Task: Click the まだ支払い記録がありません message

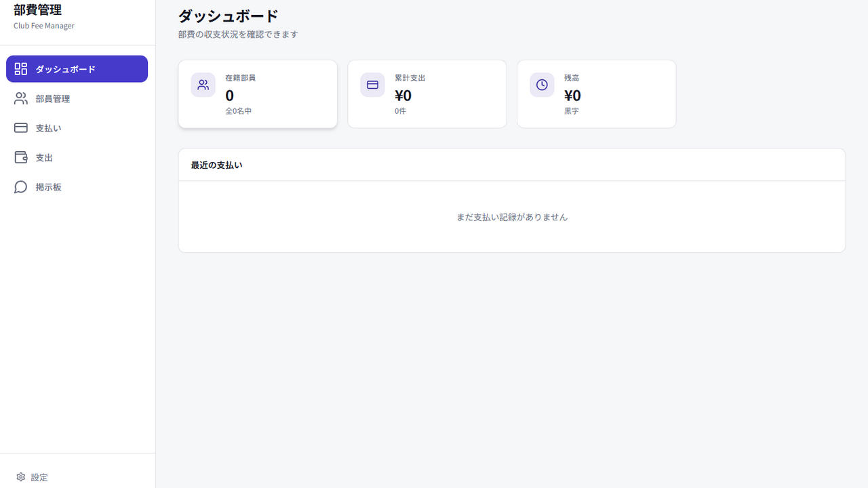Action: pyautogui.click(x=512, y=217)
